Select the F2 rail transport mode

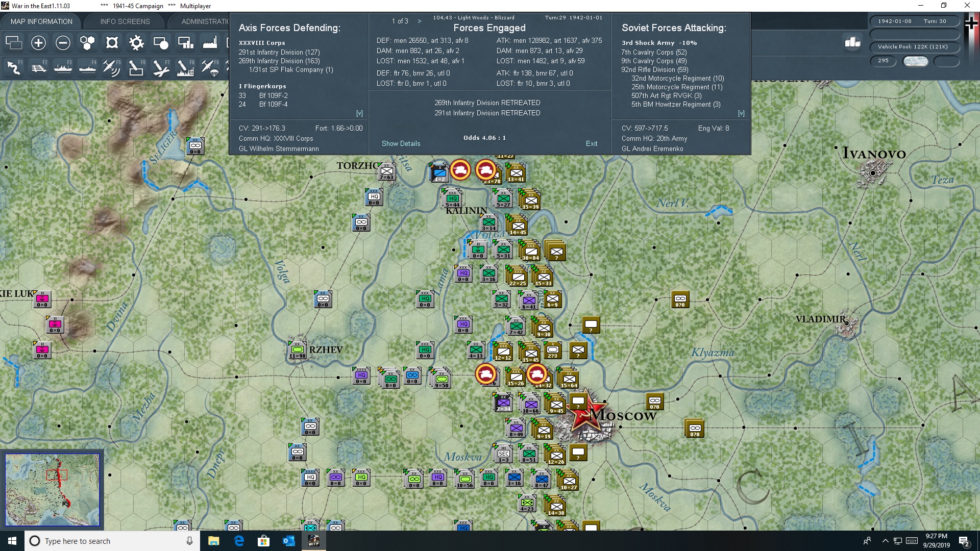[39, 67]
